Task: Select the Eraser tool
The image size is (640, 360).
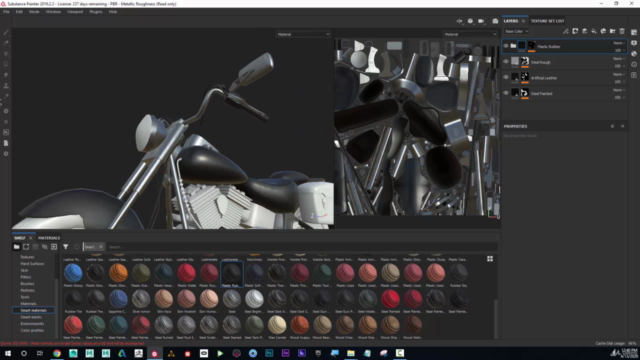Action: coord(6,43)
